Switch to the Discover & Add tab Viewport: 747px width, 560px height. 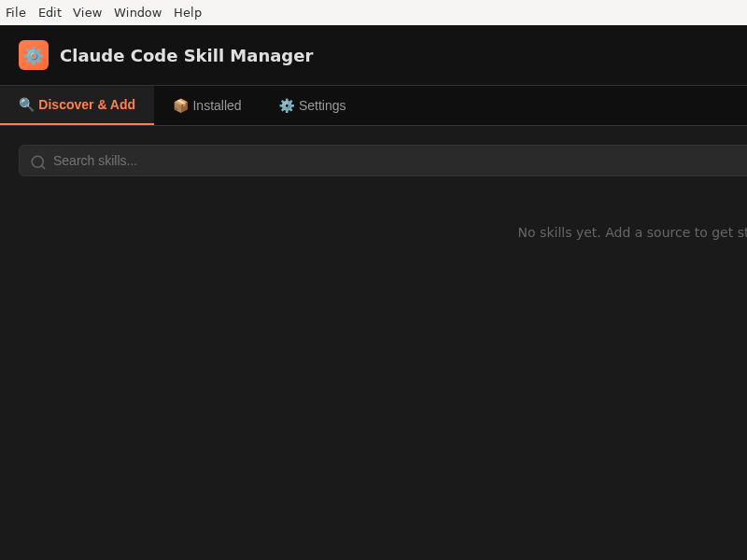pos(78,105)
